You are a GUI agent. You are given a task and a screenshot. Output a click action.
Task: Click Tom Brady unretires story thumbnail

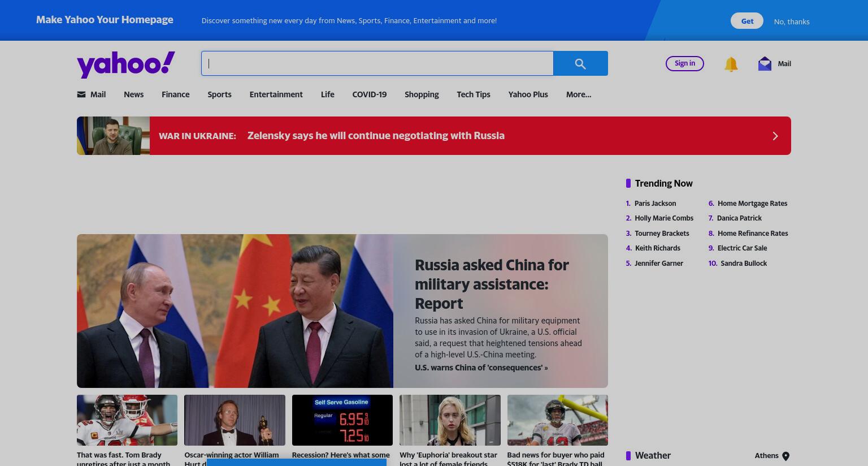[127, 420]
